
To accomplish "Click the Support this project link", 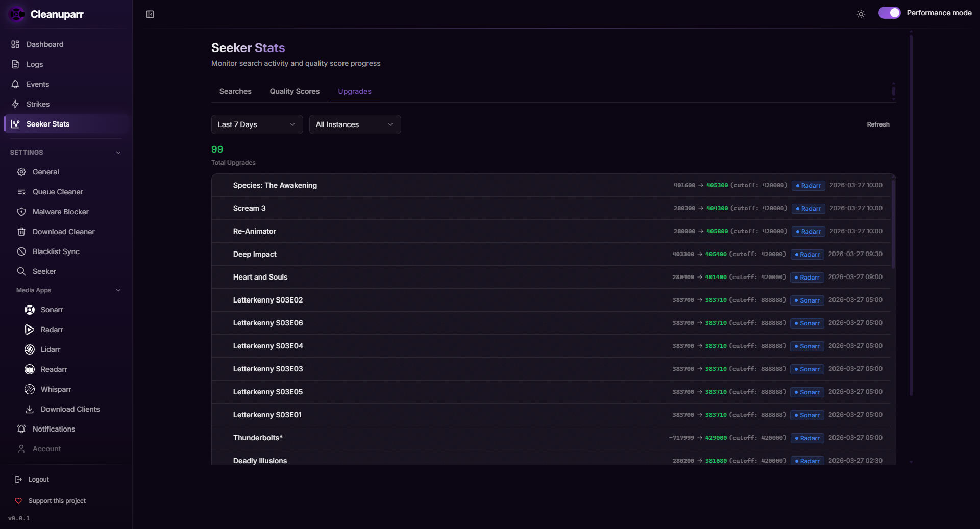I will pos(57,501).
